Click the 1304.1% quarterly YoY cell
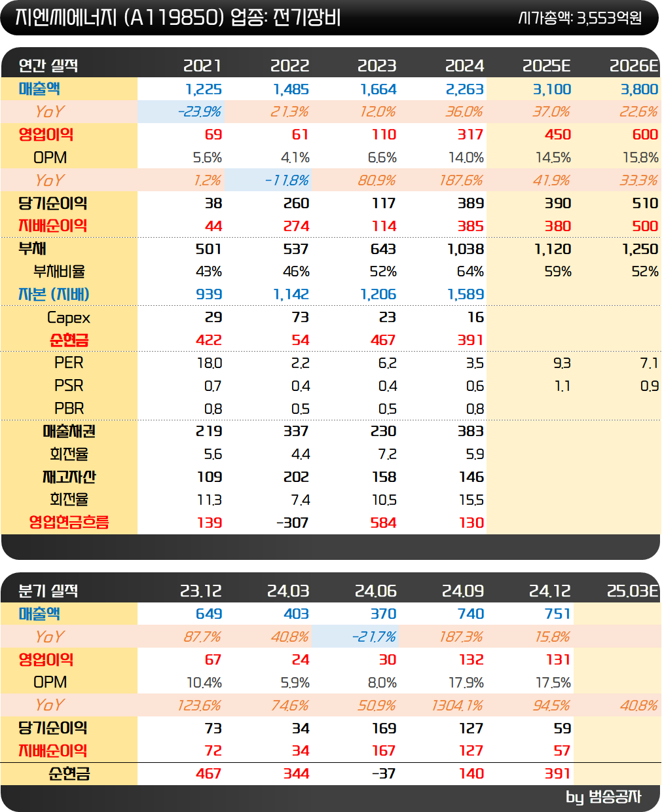Viewport: 662px width, 812px height. pyautogui.click(x=458, y=705)
